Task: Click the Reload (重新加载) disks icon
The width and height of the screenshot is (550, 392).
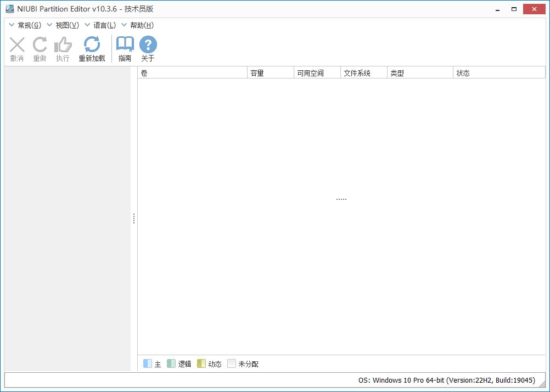Action: [x=92, y=44]
